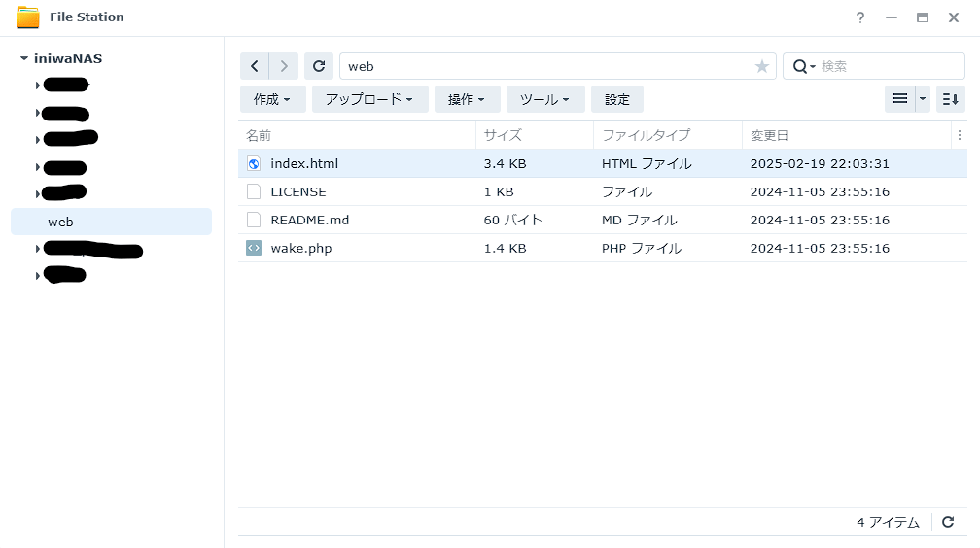Collapse the iniwaNAS tree node
Viewport: 980px width, 548px height.
pyautogui.click(x=23, y=58)
